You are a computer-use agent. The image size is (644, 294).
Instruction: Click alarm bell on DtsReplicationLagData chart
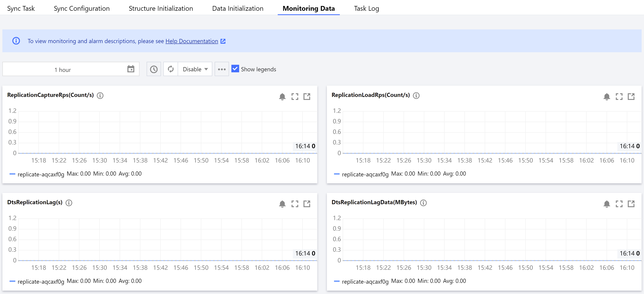pyautogui.click(x=607, y=204)
